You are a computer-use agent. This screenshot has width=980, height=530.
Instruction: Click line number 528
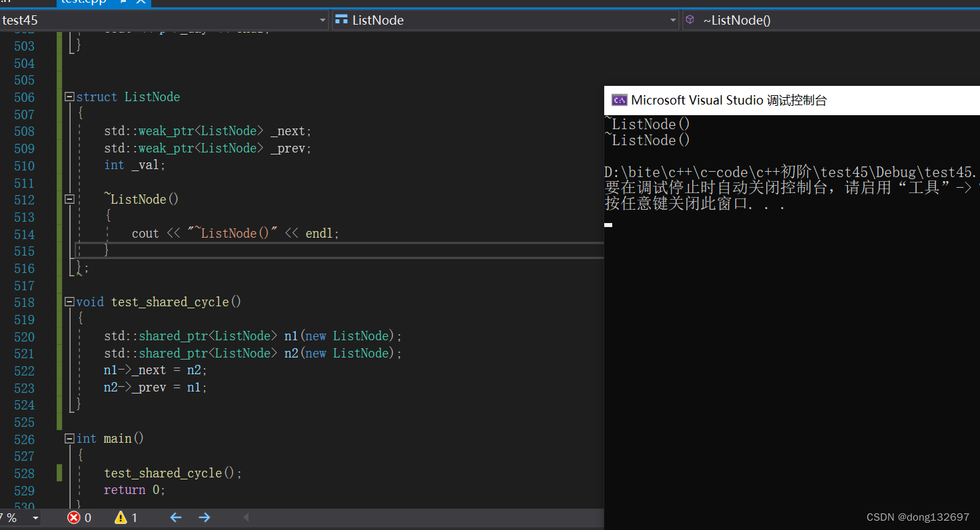click(24, 473)
